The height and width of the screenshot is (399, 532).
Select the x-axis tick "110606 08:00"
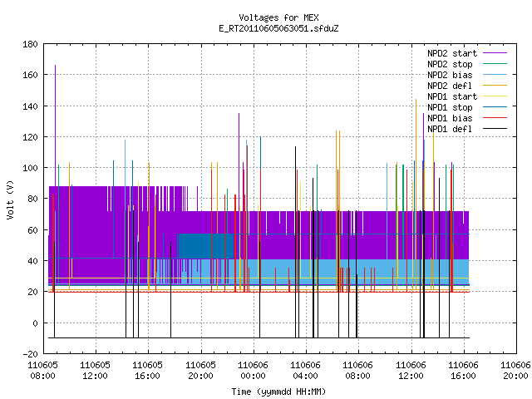coord(358,371)
